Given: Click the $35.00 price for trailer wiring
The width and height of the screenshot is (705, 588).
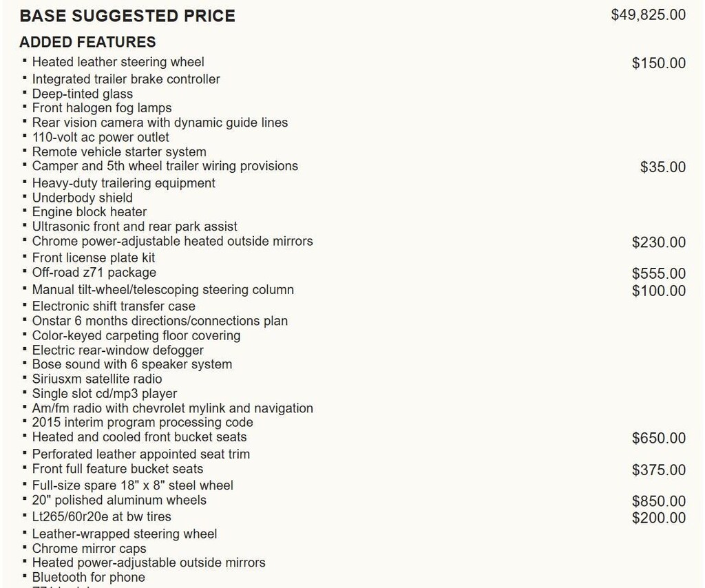Looking at the screenshot, I should [662, 167].
